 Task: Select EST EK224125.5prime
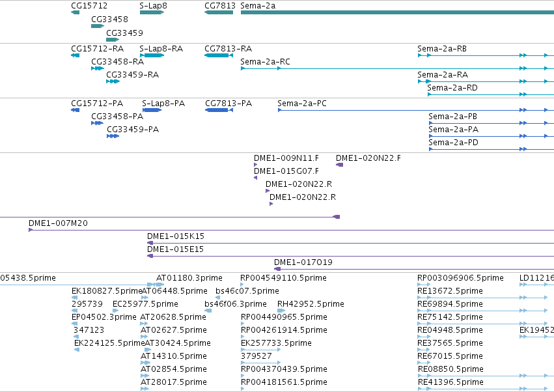tap(77, 350)
